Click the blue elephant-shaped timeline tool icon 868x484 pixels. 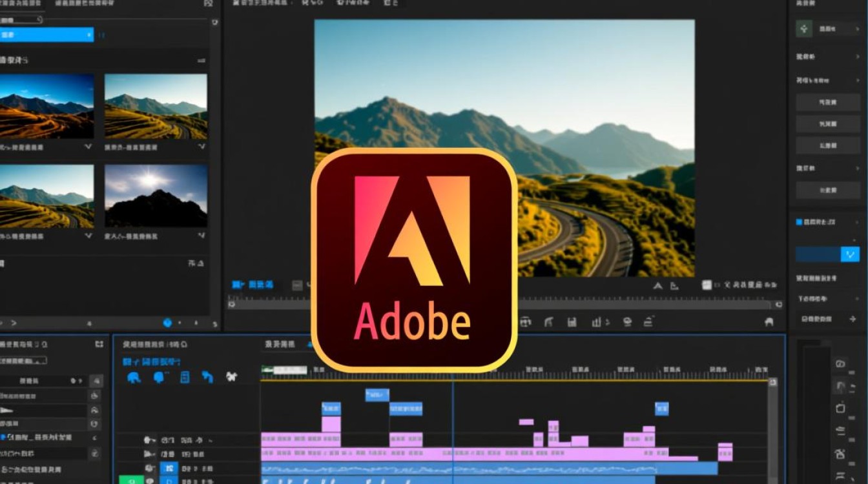pos(134,378)
